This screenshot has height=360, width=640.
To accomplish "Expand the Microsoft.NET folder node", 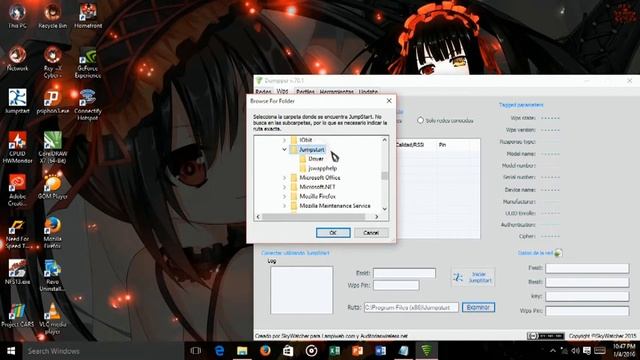I will [284, 187].
